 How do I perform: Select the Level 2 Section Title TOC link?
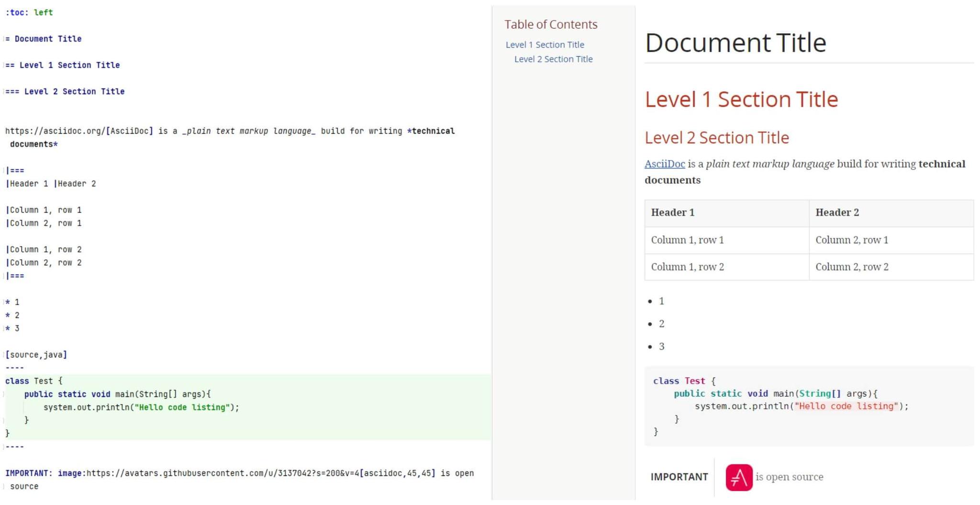[x=553, y=59]
